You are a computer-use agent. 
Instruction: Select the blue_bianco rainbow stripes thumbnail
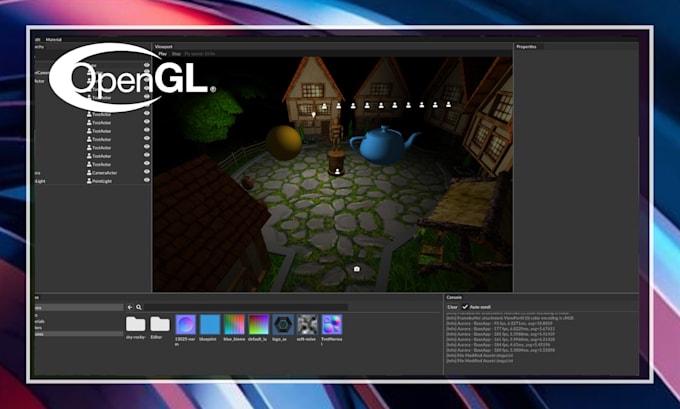[x=234, y=325]
